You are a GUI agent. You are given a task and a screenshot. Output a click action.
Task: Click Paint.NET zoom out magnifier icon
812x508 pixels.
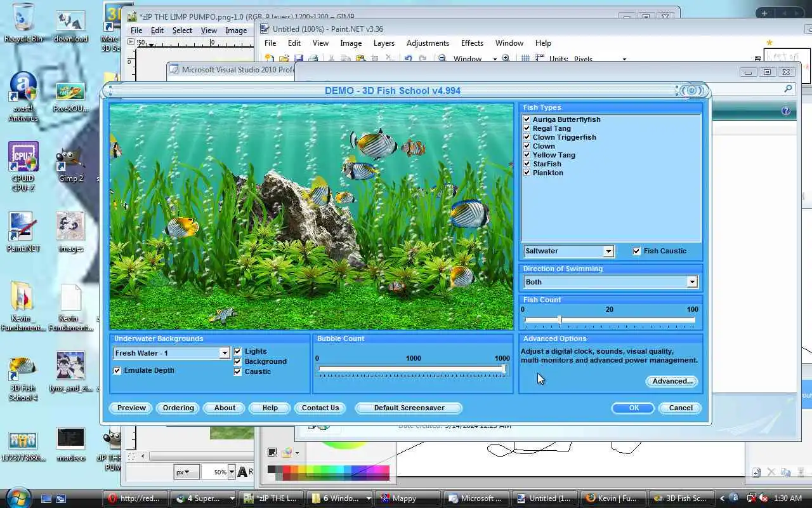pyautogui.click(x=442, y=58)
